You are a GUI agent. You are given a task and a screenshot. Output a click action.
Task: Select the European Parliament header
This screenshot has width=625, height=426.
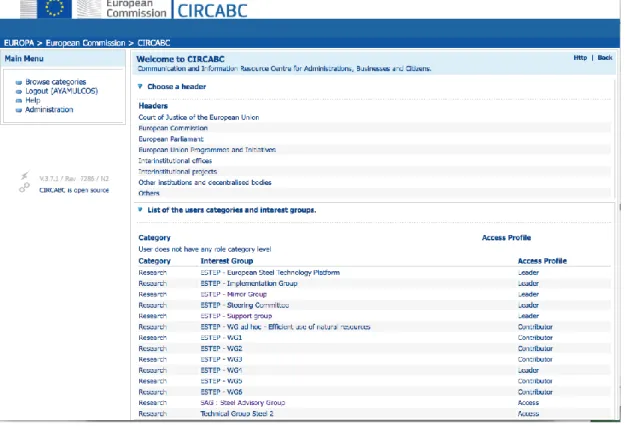(x=171, y=139)
